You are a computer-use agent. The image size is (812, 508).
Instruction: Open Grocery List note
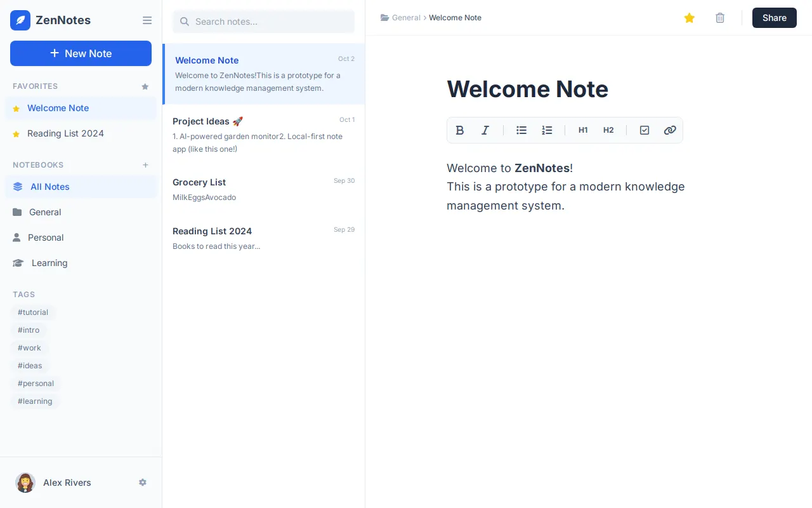[264, 189]
